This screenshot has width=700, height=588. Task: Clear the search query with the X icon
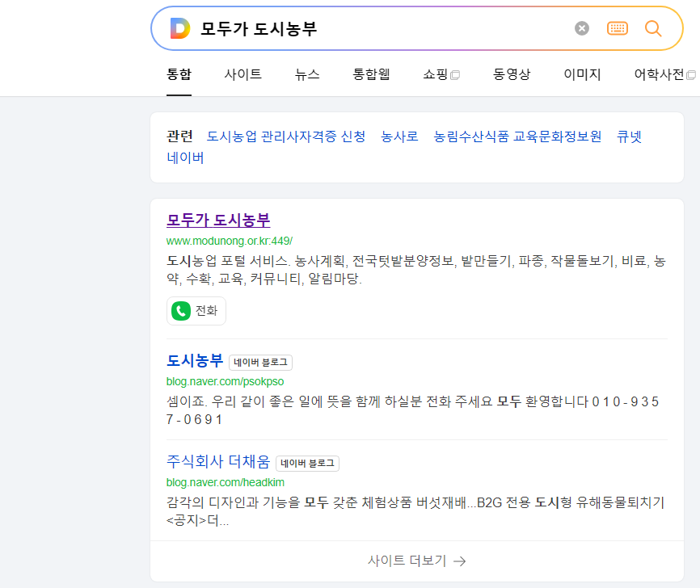[x=582, y=28]
